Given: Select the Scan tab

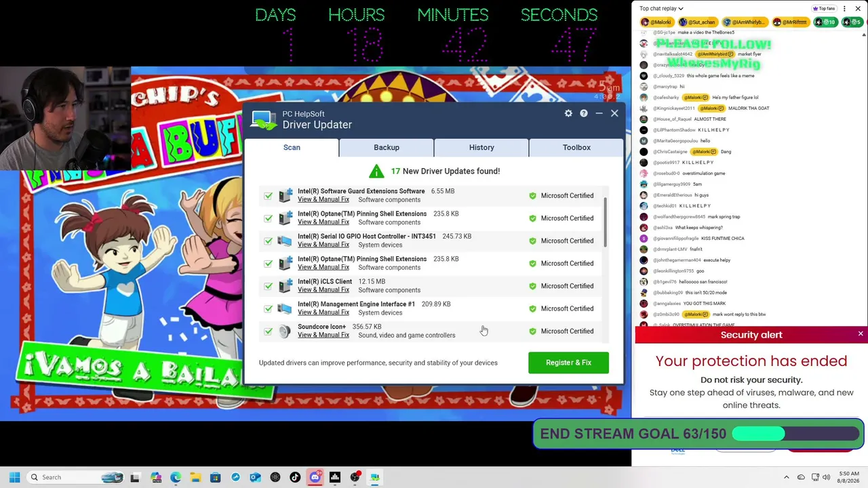Looking at the screenshot, I should point(292,147).
